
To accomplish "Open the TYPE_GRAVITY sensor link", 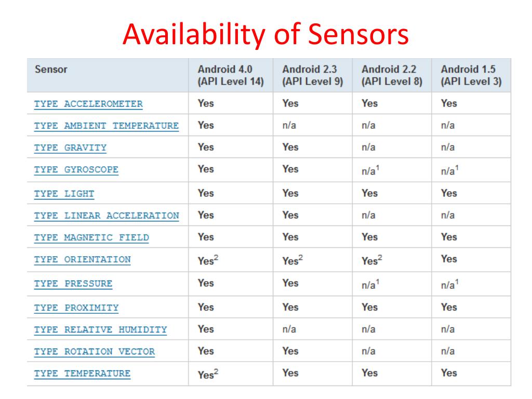I will click(70, 148).
